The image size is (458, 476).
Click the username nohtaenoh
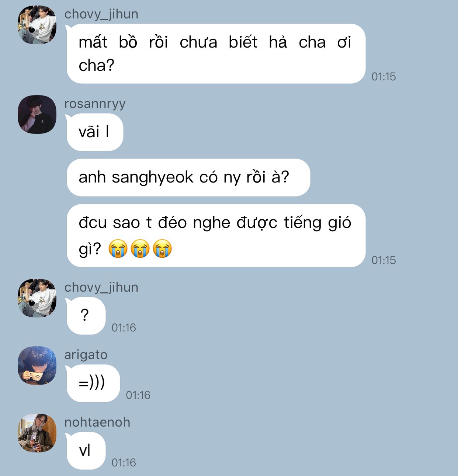97,422
